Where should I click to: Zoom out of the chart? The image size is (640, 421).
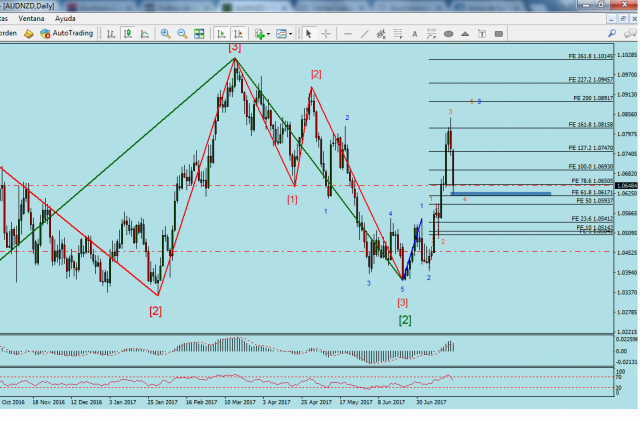[182, 34]
